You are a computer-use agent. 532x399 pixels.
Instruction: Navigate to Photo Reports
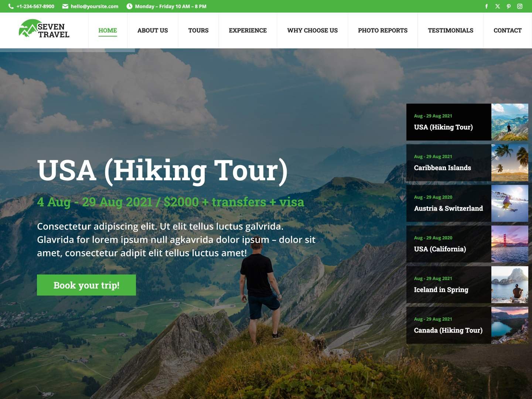pyautogui.click(x=383, y=30)
